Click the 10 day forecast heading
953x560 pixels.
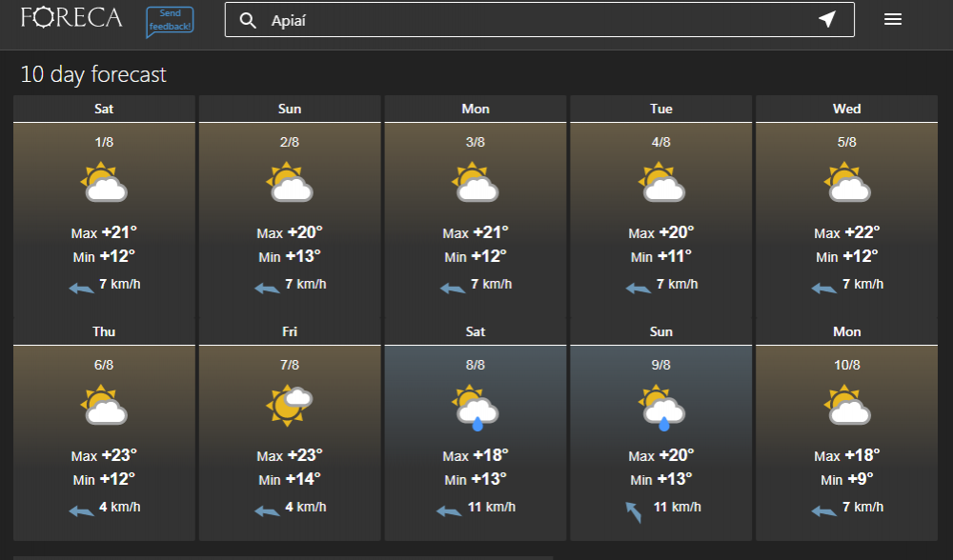pos(93,74)
